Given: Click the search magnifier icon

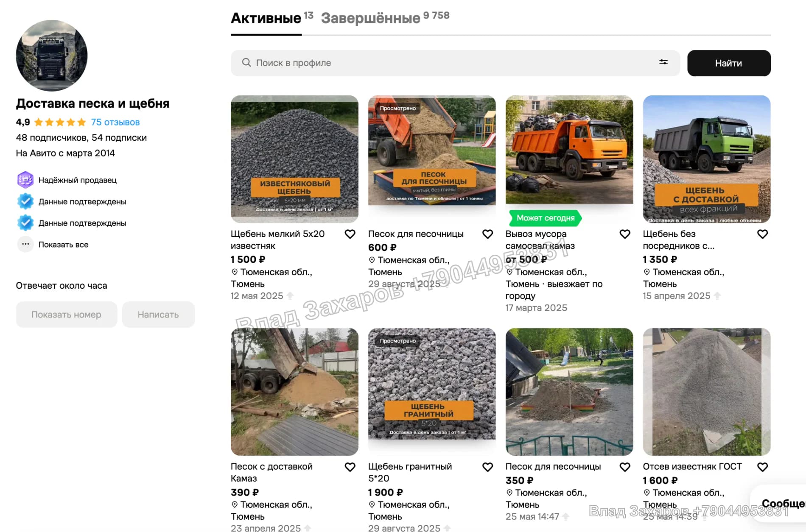Looking at the screenshot, I should click(246, 63).
